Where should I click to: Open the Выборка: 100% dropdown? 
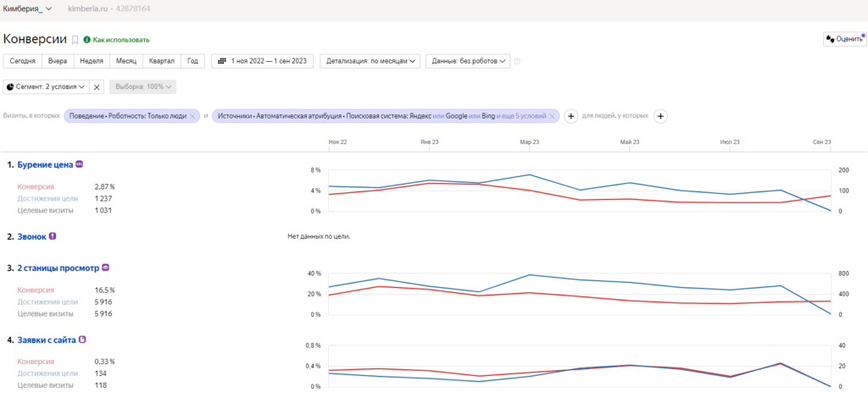point(142,86)
